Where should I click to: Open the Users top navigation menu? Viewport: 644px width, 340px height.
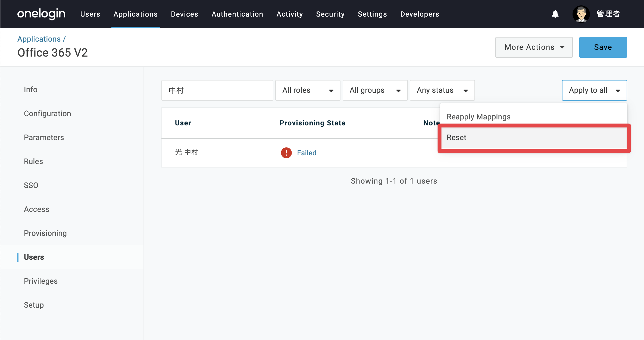pos(90,14)
